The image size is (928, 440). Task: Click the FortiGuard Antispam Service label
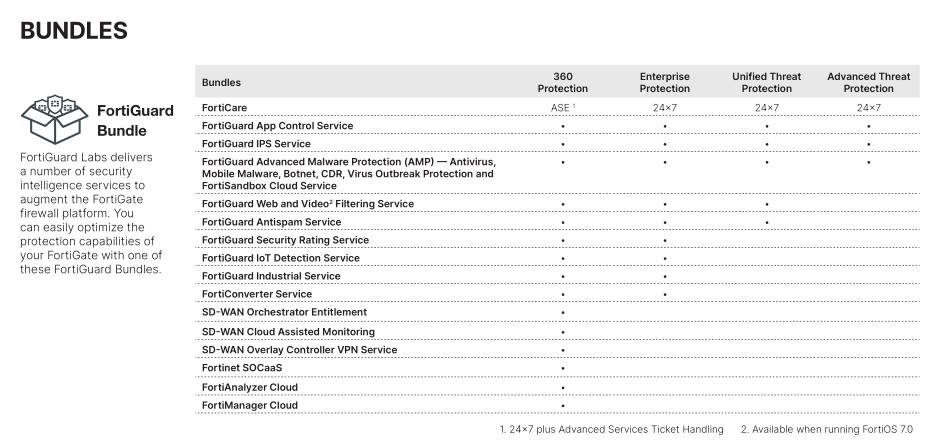pyautogui.click(x=271, y=222)
